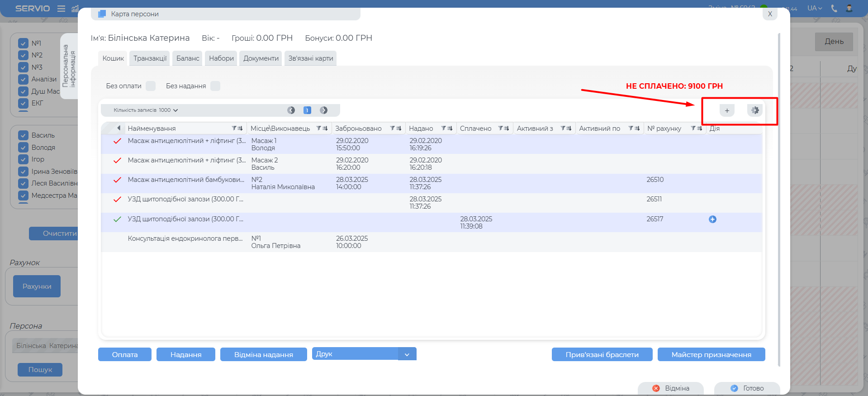Open the SERVIO hamburger menu
868x396 pixels.
click(61, 9)
